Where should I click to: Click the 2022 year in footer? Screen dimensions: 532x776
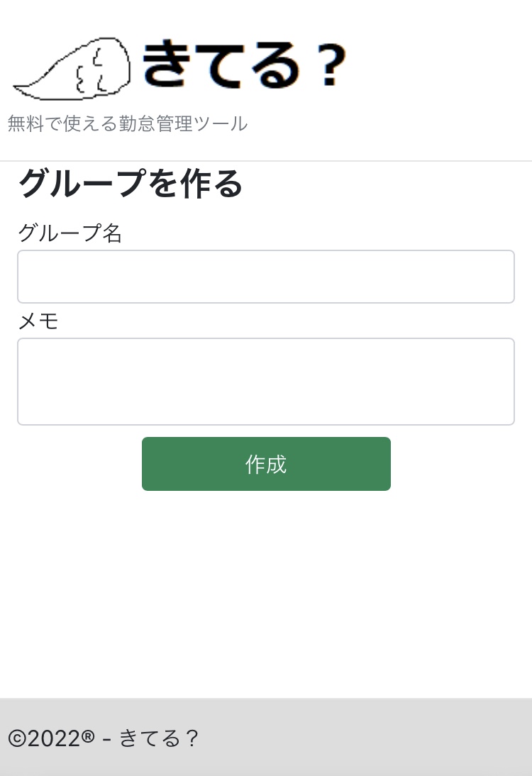coord(54,738)
